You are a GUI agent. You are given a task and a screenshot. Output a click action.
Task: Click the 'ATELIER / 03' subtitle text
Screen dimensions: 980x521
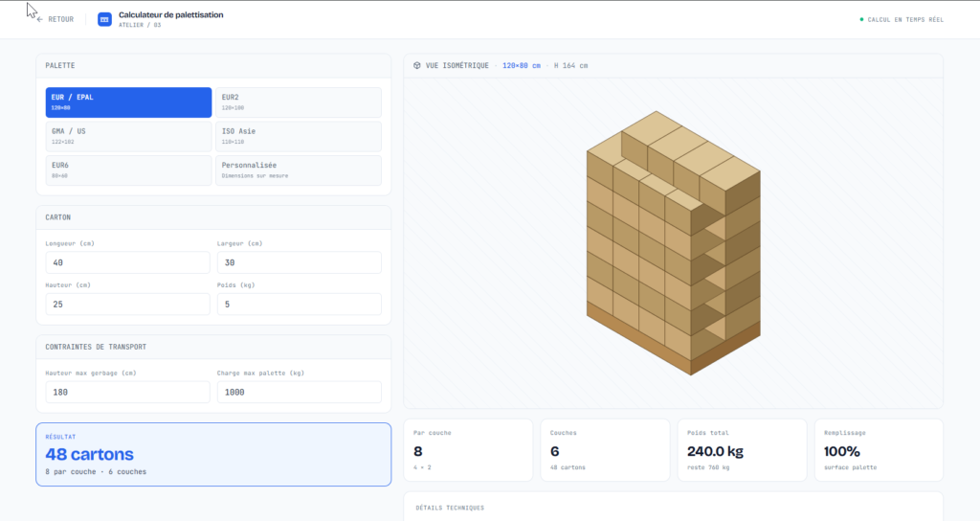(140, 25)
